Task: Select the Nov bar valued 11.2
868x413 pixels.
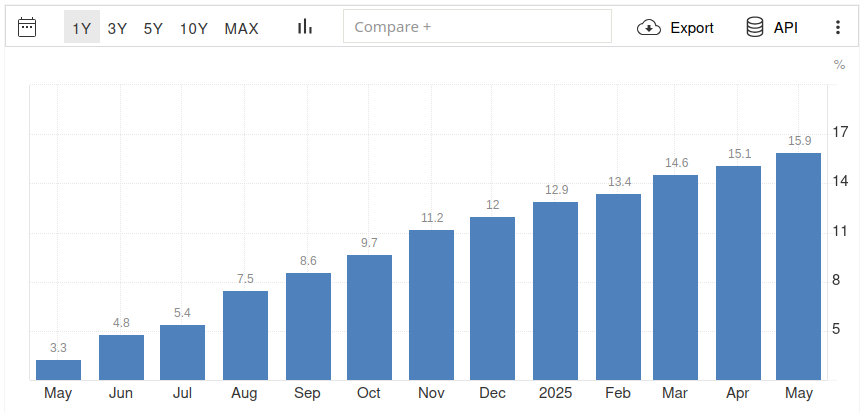Action: [x=431, y=305]
